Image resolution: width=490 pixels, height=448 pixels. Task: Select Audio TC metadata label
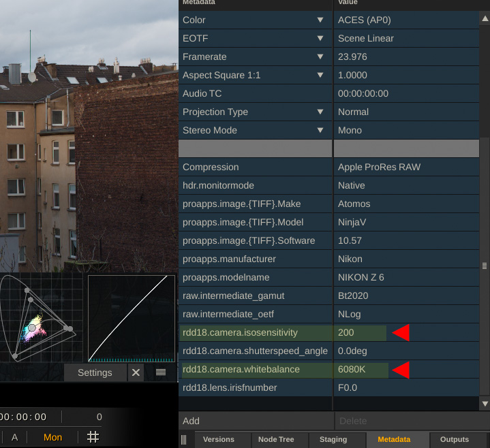(x=202, y=93)
